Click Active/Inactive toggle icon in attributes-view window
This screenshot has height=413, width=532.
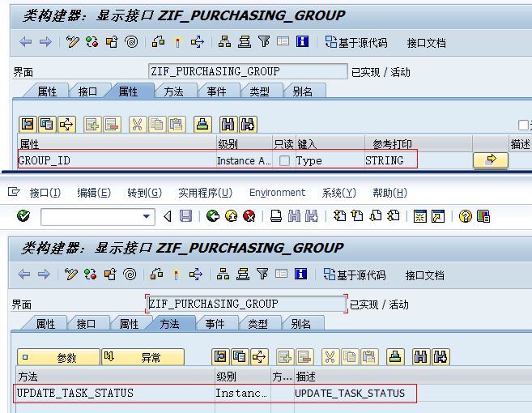click(x=92, y=42)
